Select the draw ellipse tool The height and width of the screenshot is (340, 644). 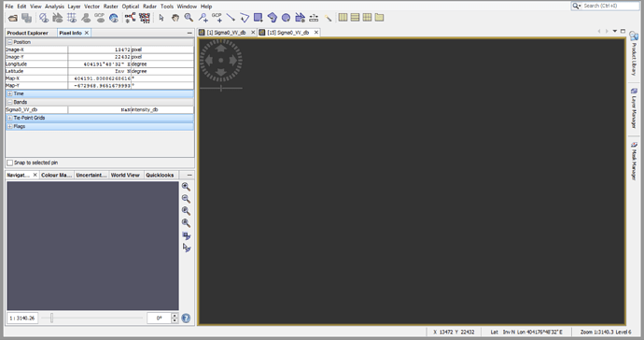point(287,17)
